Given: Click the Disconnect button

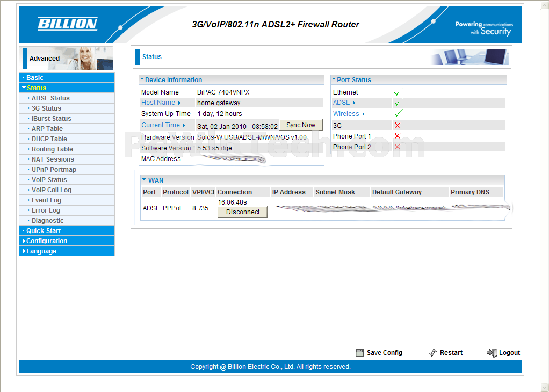Looking at the screenshot, I should (243, 212).
